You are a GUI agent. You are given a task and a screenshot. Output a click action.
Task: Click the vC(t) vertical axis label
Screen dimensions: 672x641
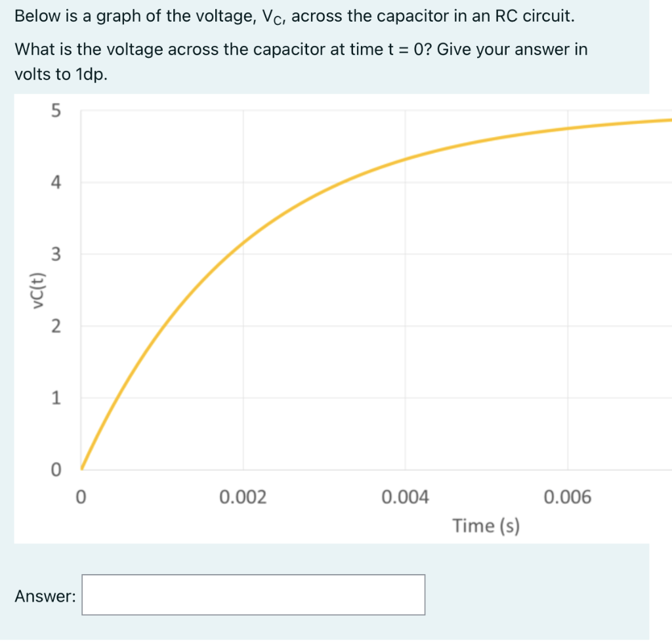pos(36,289)
